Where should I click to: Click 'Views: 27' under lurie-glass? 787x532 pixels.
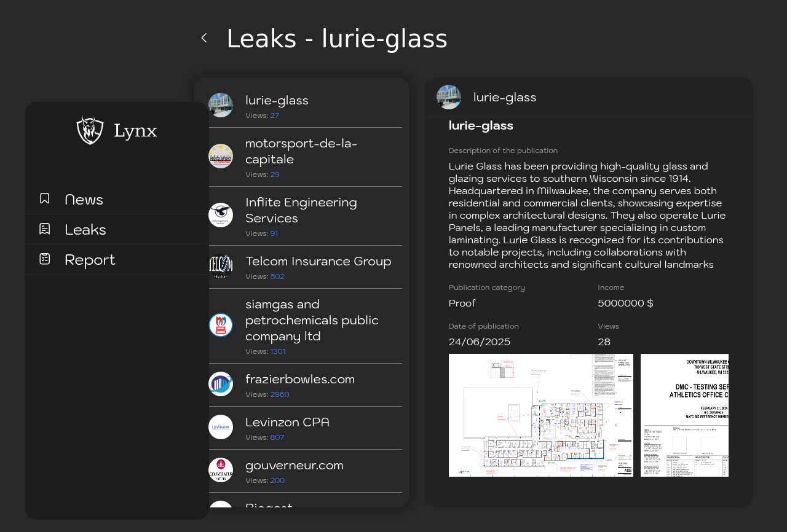[262, 115]
